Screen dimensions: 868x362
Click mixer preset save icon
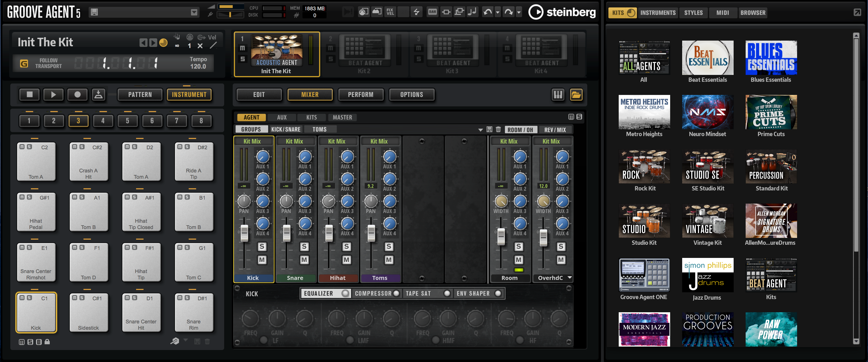pyautogui.click(x=489, y=130)
